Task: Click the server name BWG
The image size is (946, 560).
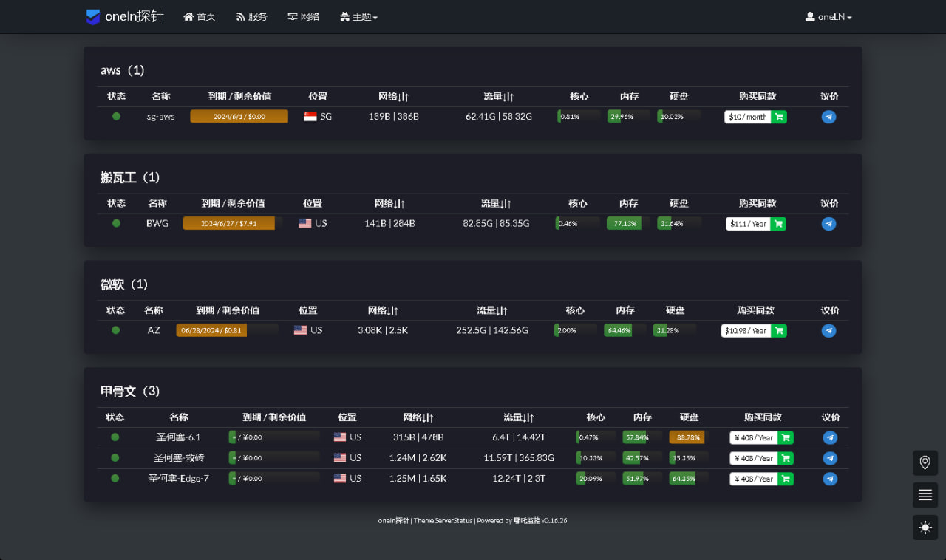Action: pyautogui.click(x=157, y=223)
